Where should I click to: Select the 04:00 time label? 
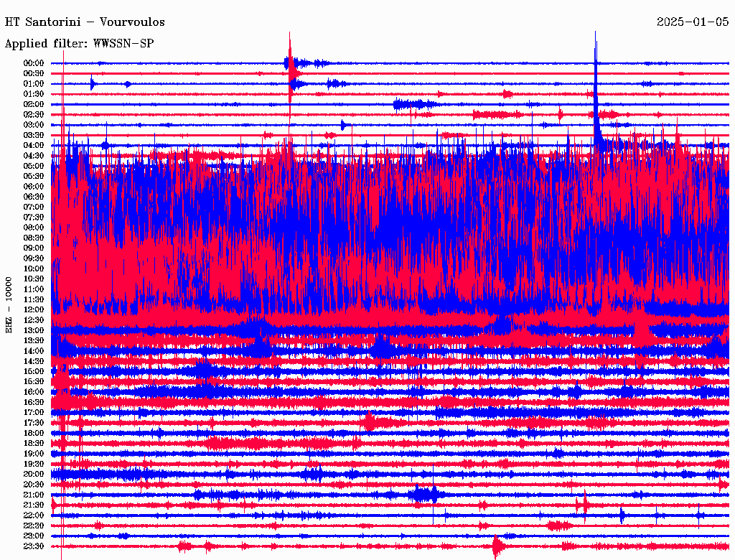[34, 146]
